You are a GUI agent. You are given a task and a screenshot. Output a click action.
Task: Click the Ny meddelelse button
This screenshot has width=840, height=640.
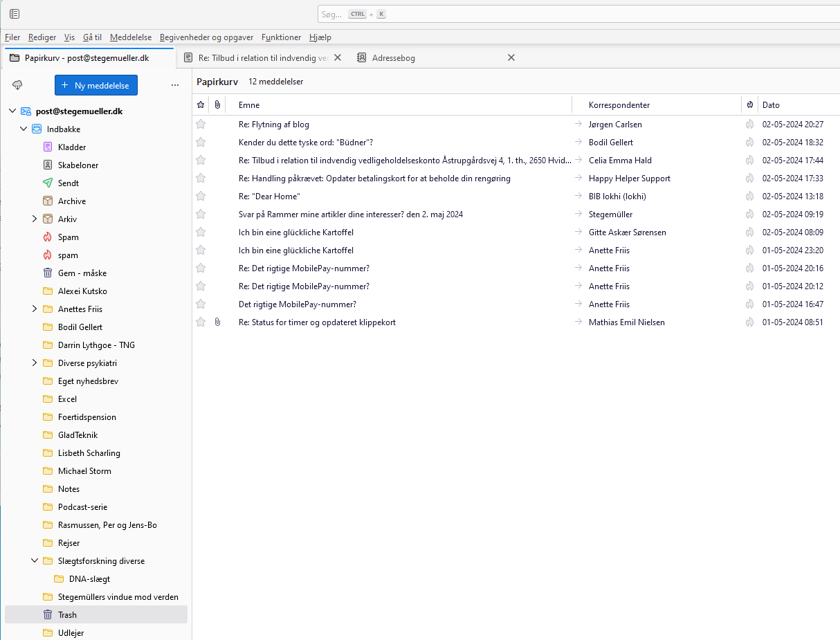96,85
